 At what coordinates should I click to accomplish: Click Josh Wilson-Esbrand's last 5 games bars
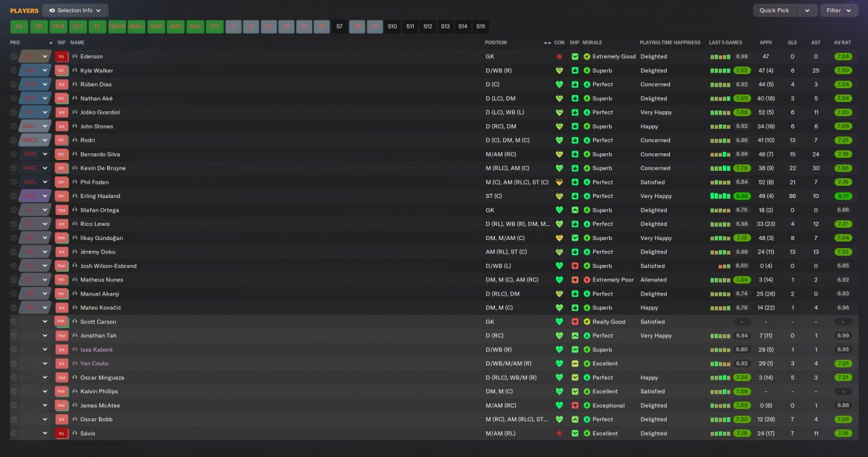click(x=724, y=266)
